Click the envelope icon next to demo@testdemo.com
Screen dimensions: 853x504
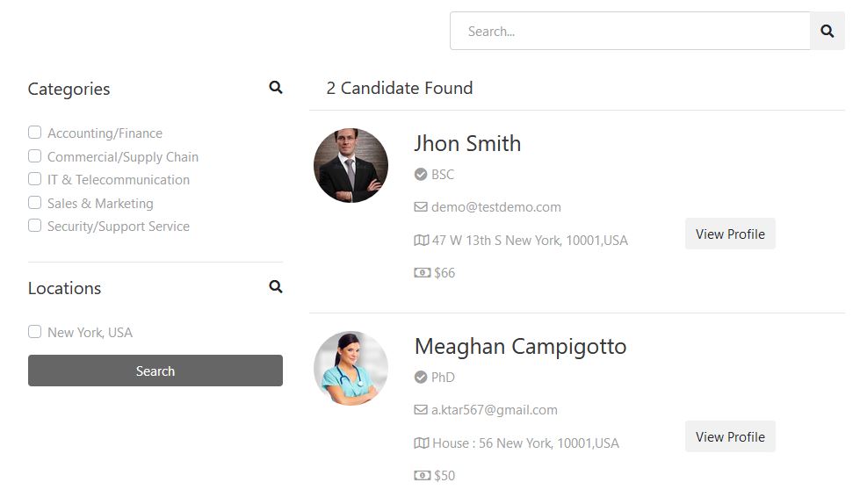pyautogui.click(x=421, y=207)
